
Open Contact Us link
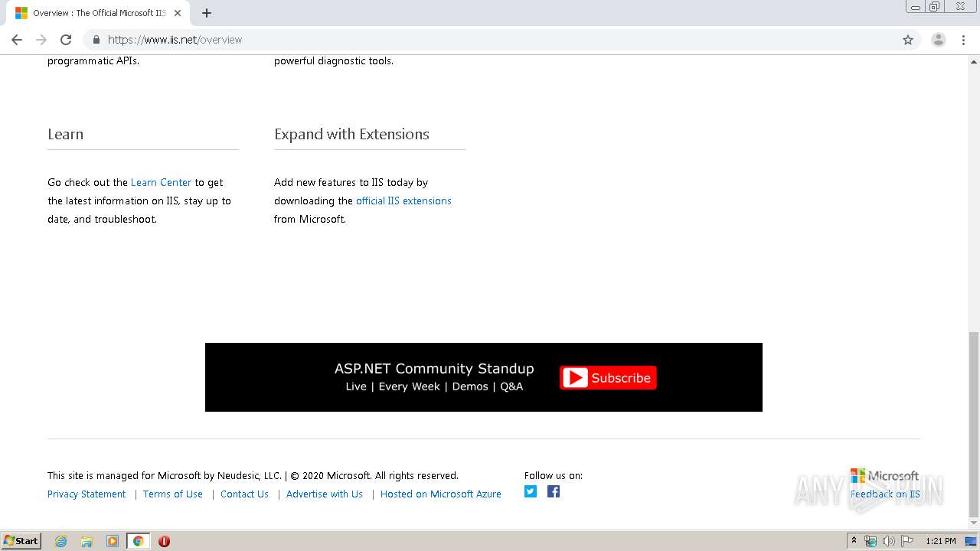[244, 494]
